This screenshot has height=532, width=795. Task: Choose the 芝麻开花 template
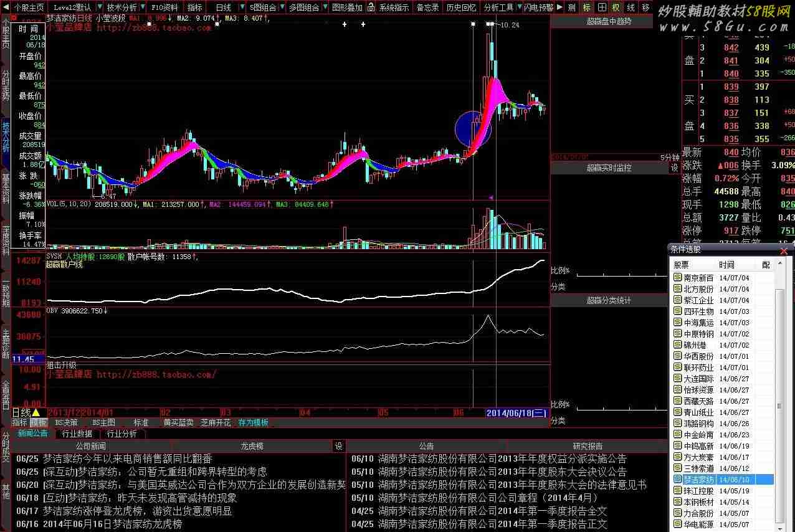(216, 422)
